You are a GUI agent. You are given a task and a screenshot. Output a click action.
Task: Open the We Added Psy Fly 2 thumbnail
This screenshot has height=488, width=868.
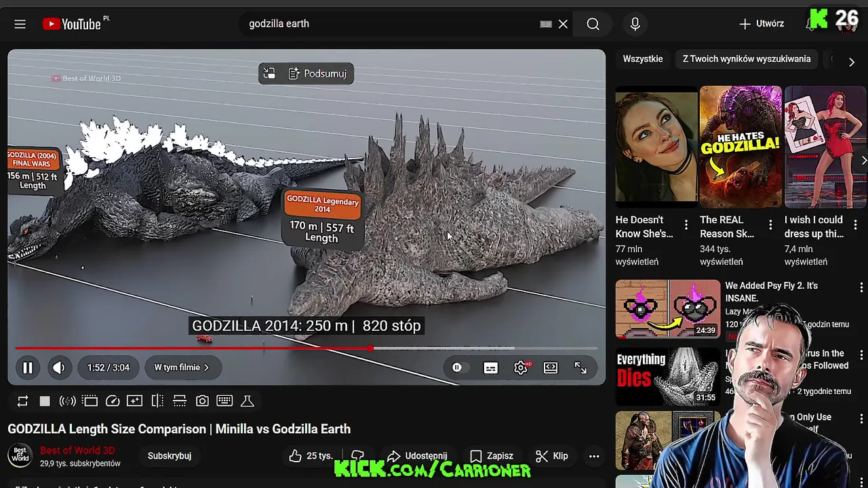[x=668, y=309]
